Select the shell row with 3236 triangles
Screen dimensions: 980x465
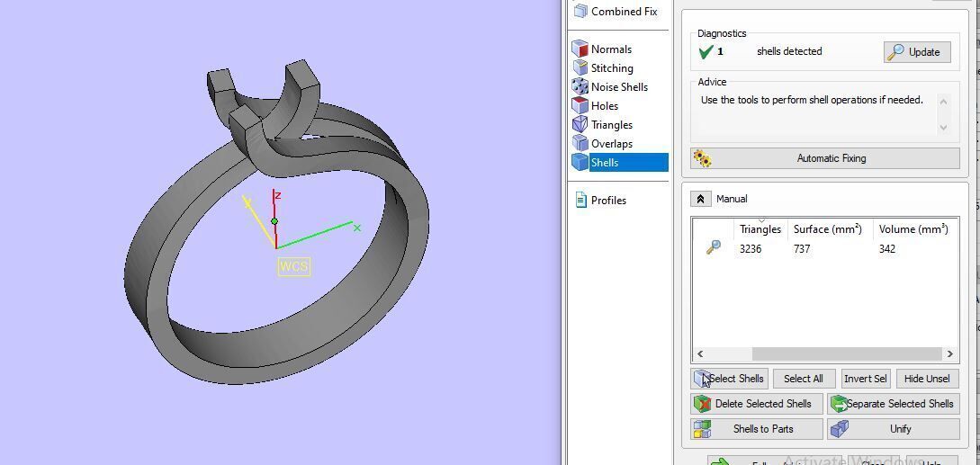tap(825, 249)
